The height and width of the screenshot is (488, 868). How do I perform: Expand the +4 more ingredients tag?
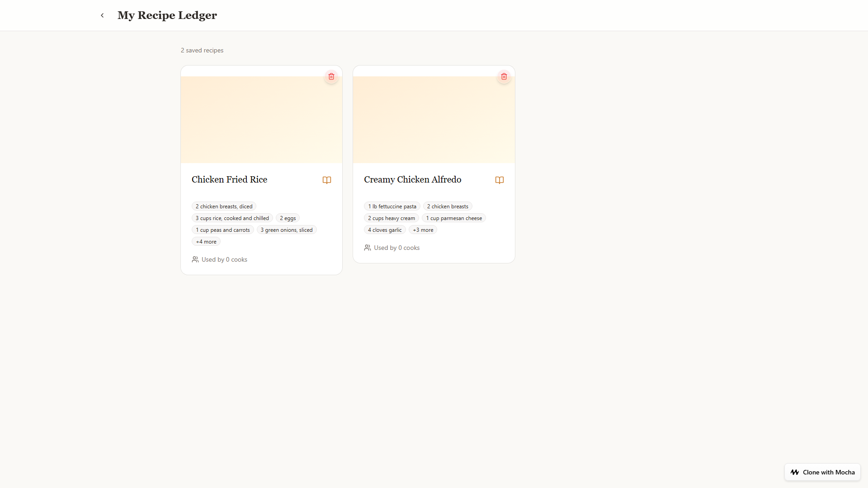tap(206, 242)
